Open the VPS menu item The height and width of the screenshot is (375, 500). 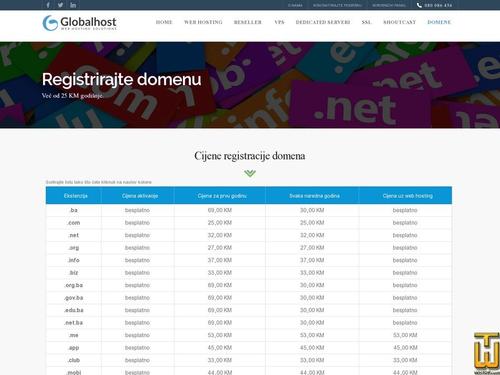click(279, 22)
